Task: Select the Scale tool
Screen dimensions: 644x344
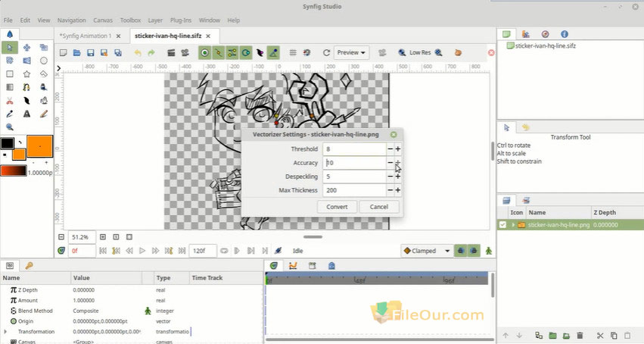Action: 44,48
